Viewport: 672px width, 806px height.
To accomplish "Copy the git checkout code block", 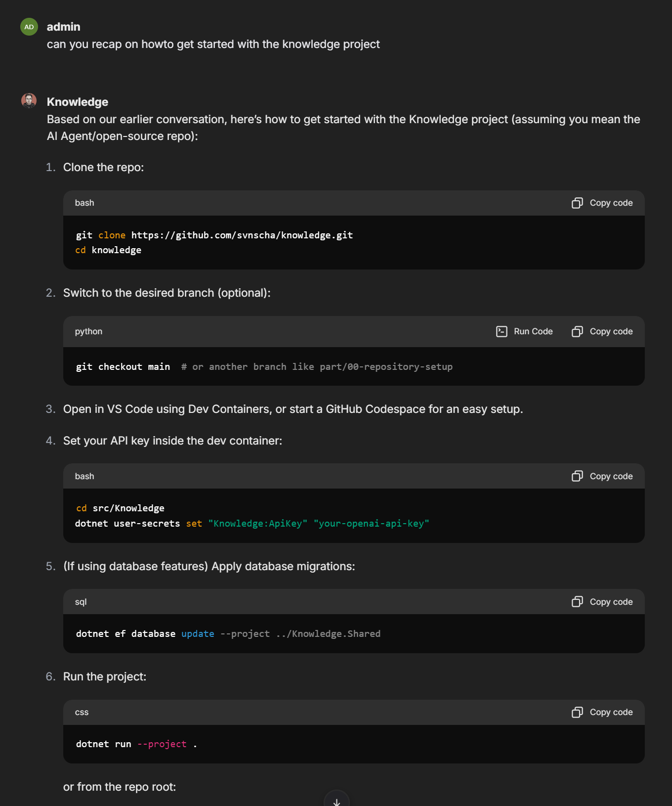I will point(602,331).
